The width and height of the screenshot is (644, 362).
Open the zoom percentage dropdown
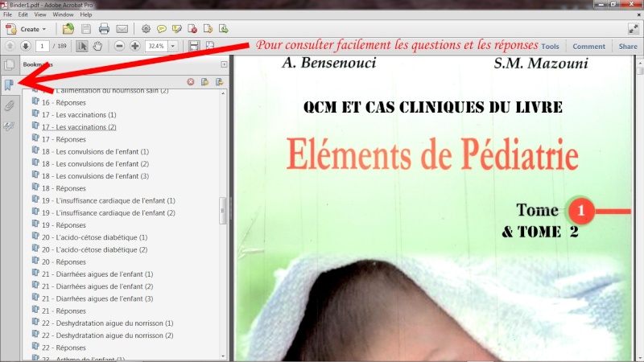171,47
